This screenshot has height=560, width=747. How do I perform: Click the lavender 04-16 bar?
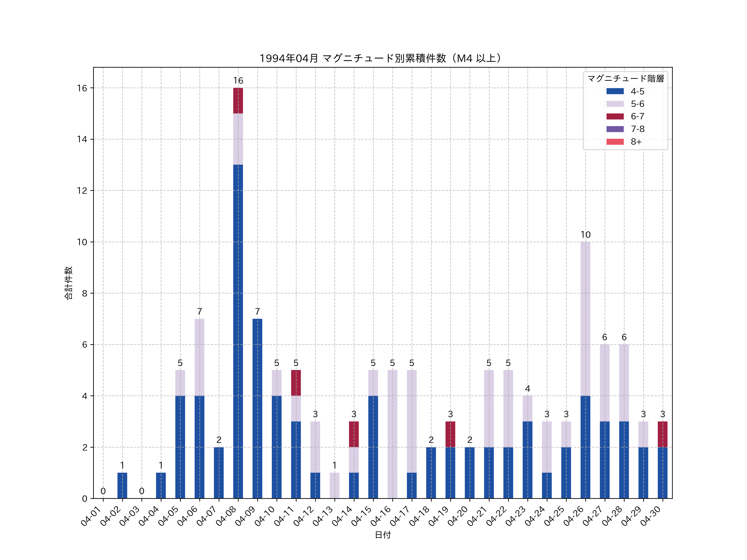click(392, 434)
